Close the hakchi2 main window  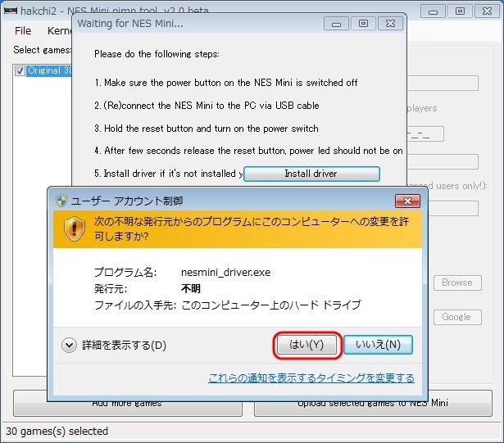487,11
